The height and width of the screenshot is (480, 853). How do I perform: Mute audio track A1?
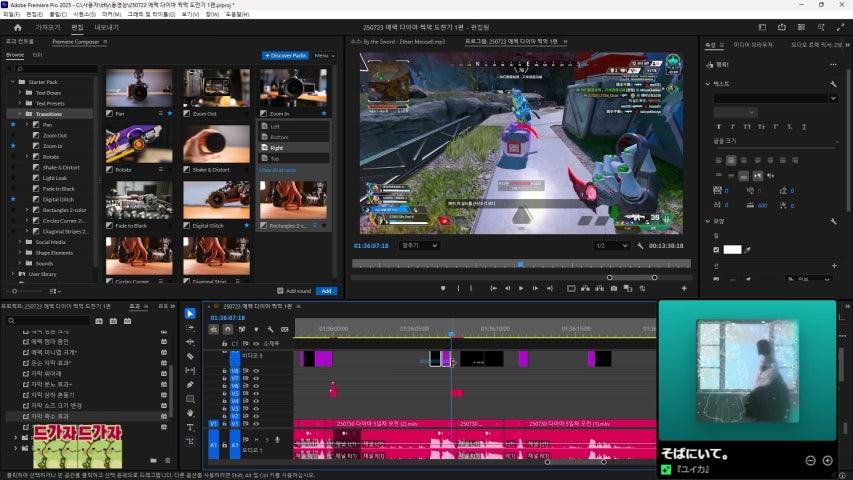pyautogui.click(x=256, y=439)
